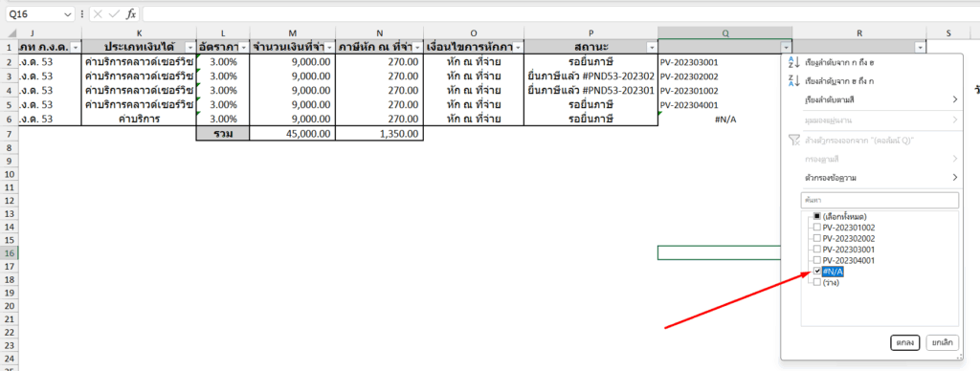Click the clear filter funnel icon
This screenshot has width=980, height=371.
coord(793,140)
